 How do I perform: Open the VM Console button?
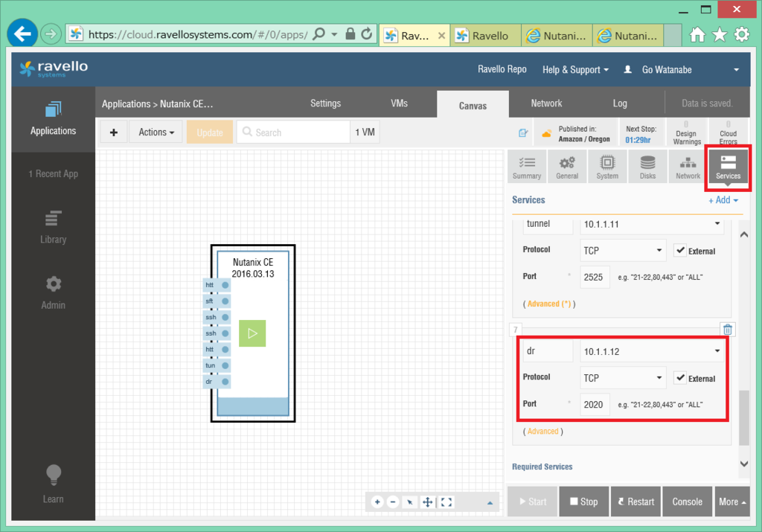687,502
